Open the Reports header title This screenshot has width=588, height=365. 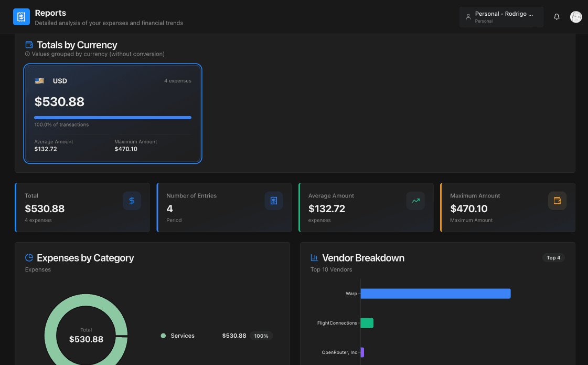coord(50,13)
